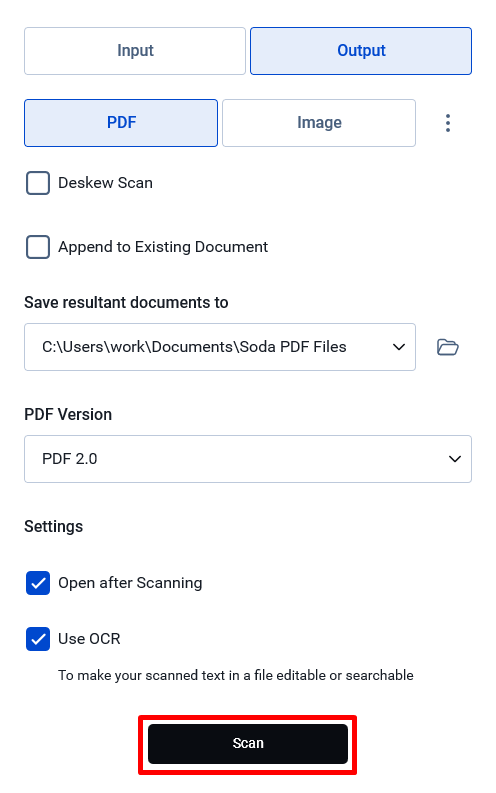The width and height of the screenshot is (496, 793).
Task: Open the PDF 2.0 version dropdown
Action: (x=248, y=459)
